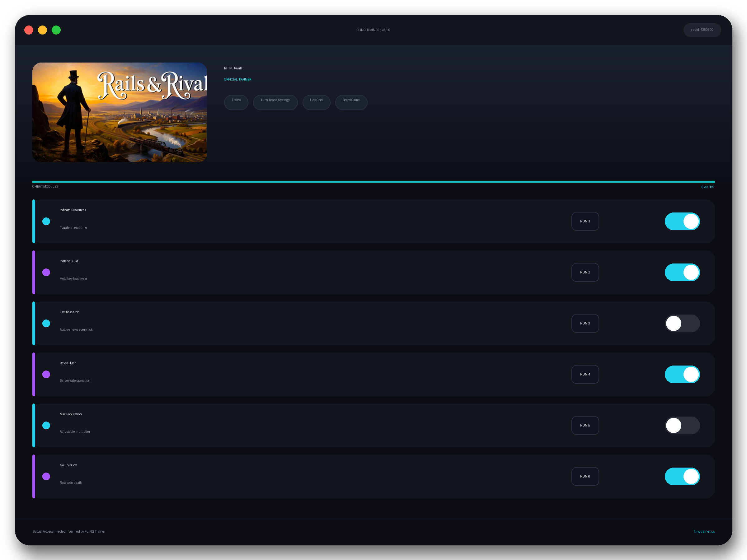
Task: Click the cyan dot beside Fast Research
Action: 46,323
